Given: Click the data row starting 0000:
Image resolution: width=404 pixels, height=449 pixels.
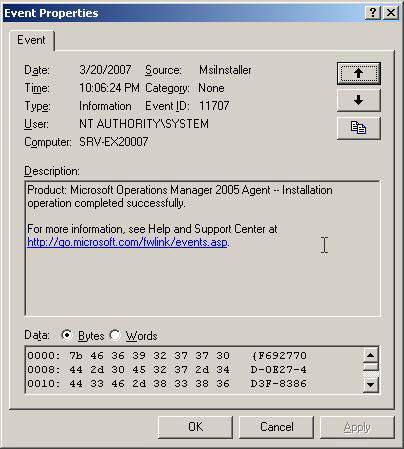Looking at the screenshot, I should [167, 356].
